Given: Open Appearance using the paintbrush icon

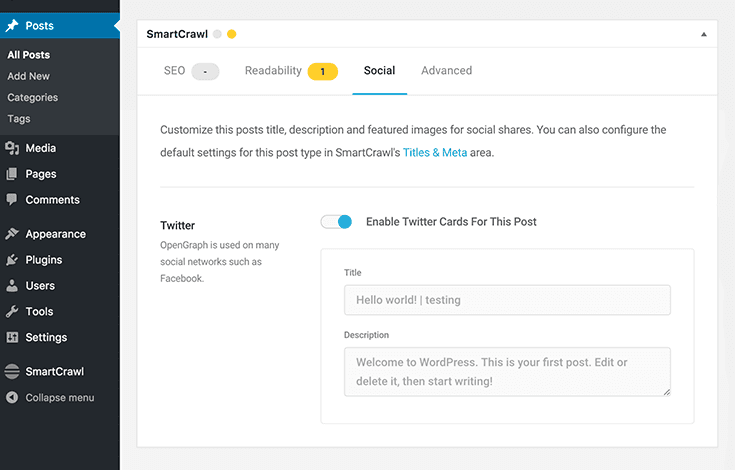Looking at the screenshot, I should [12, 233].
